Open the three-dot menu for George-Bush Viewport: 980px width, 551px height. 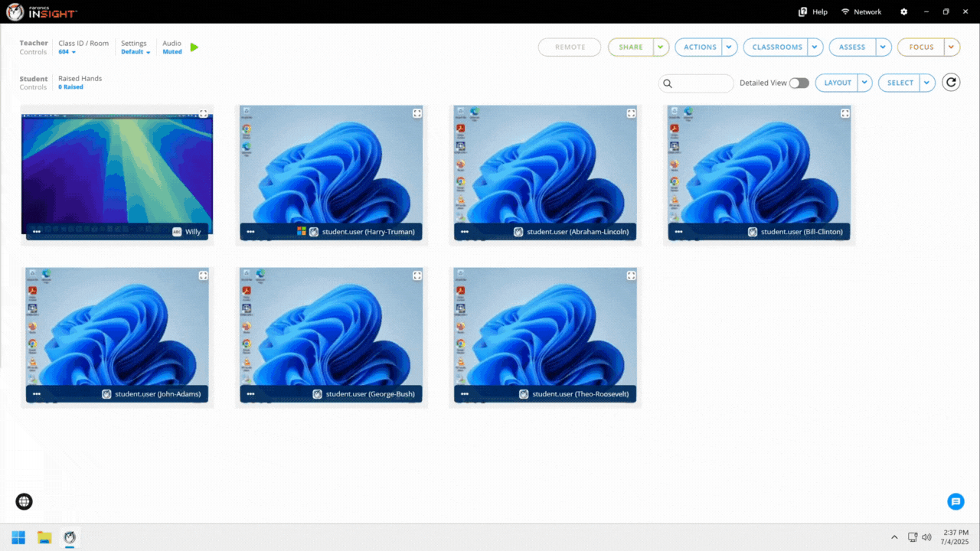click(x=250, y=394)
